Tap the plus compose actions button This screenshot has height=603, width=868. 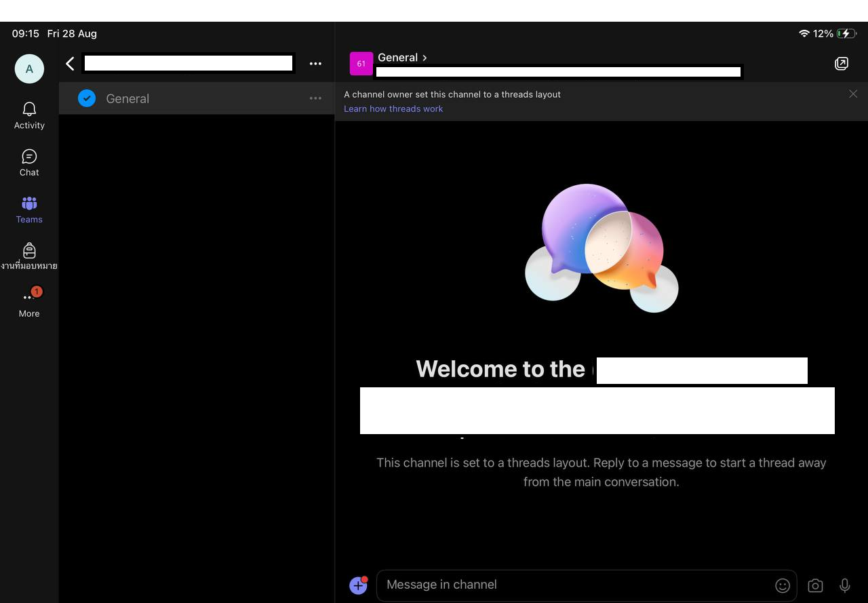pyautogui.click(x=358, y=585)
